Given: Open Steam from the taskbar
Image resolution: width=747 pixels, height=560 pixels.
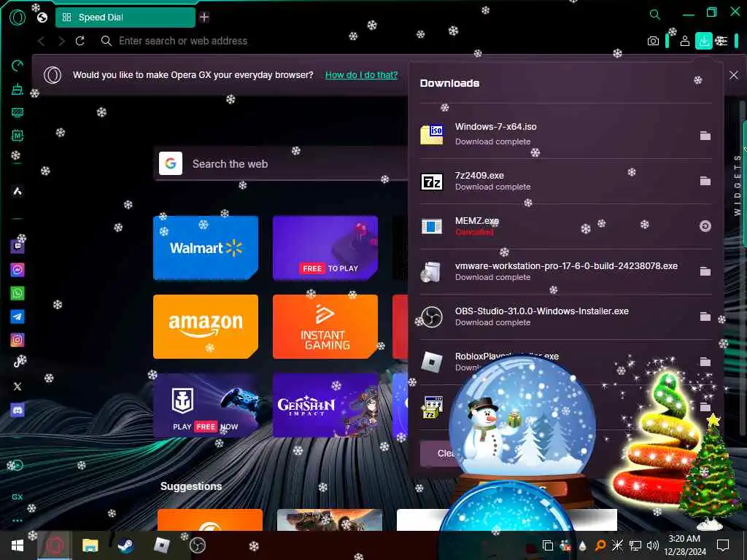Looking at the screenshot, I should pos(125,545).
